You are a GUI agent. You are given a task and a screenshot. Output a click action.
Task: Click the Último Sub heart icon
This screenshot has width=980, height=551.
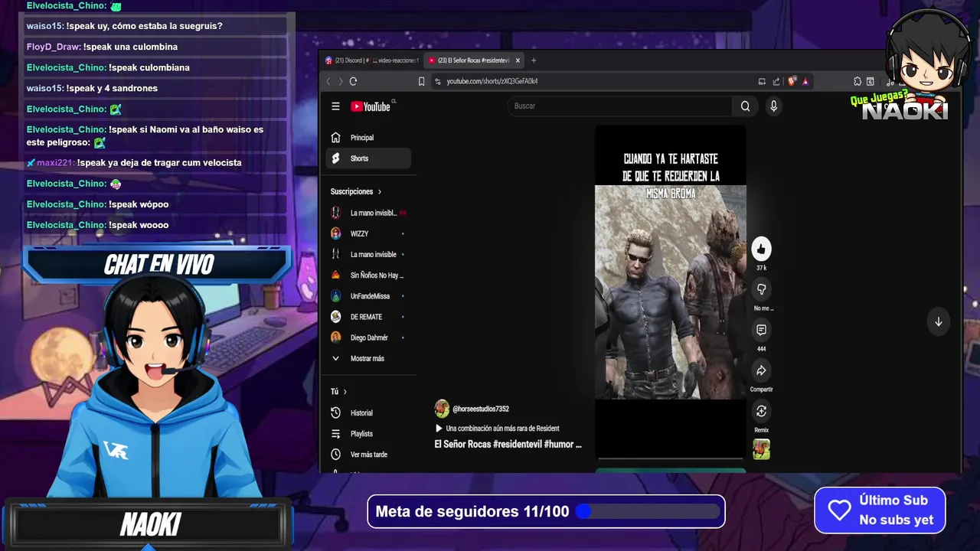click(x=839, y=510)
